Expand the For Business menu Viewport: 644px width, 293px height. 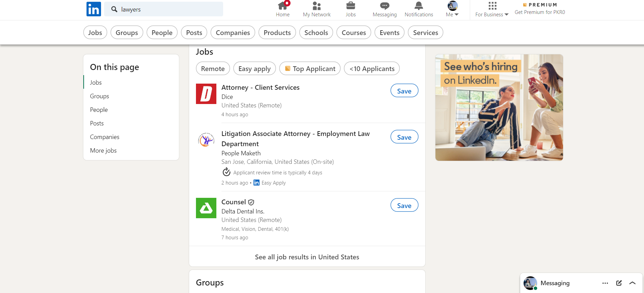(x=492, y=10)
